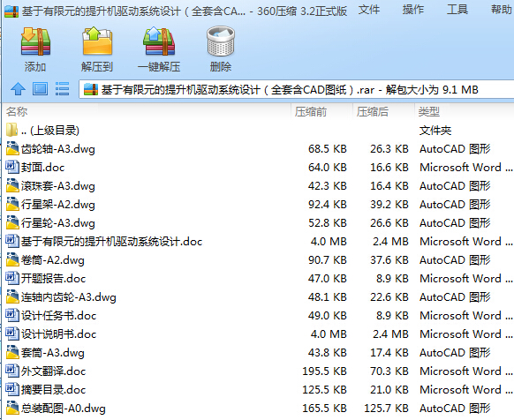The width and height of the screenshot is (514, 420).
Task: Click the 195.5 KB size of 外文翻译.doc
Action: pyautogui.click(x=324, y=371)
